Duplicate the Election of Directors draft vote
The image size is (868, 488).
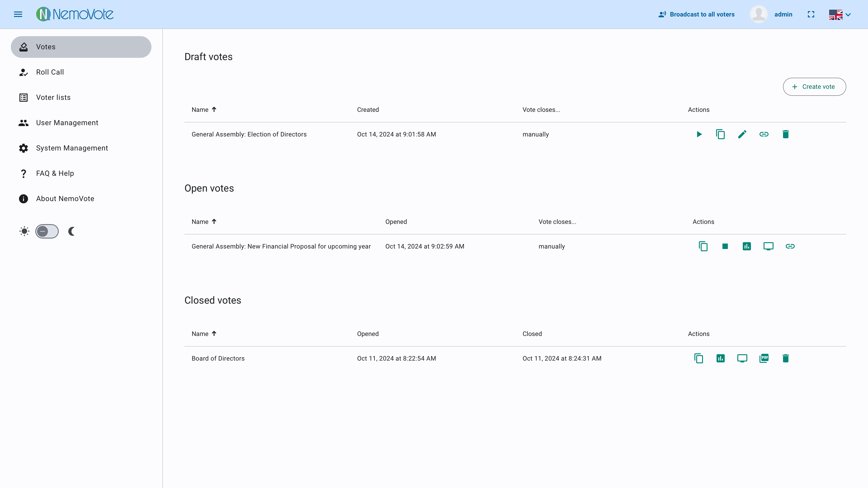[x=720, y=134]
